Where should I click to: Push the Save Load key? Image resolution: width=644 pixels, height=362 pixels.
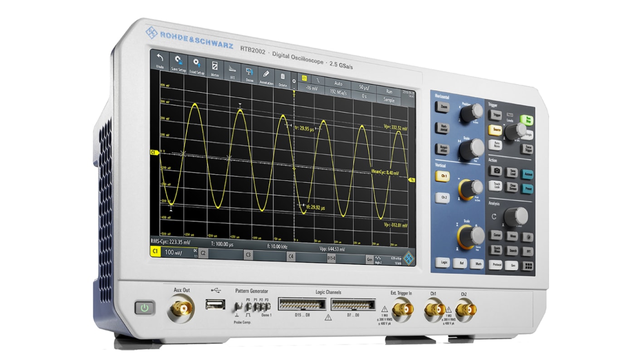click(511, 172)
